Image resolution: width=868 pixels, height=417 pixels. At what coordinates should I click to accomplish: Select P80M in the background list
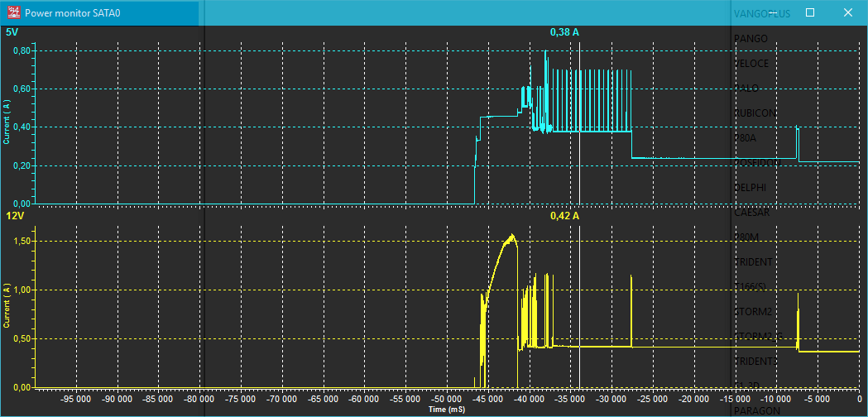[x=745, y=237]
